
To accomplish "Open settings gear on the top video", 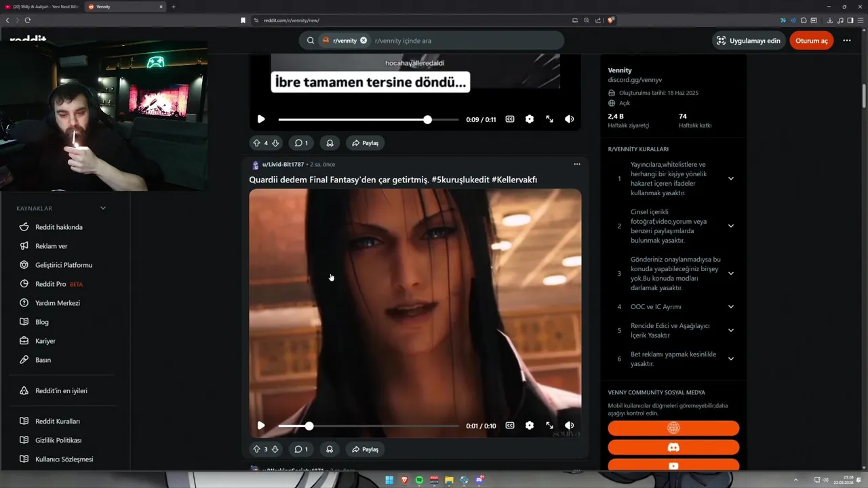I will [530, 119].
